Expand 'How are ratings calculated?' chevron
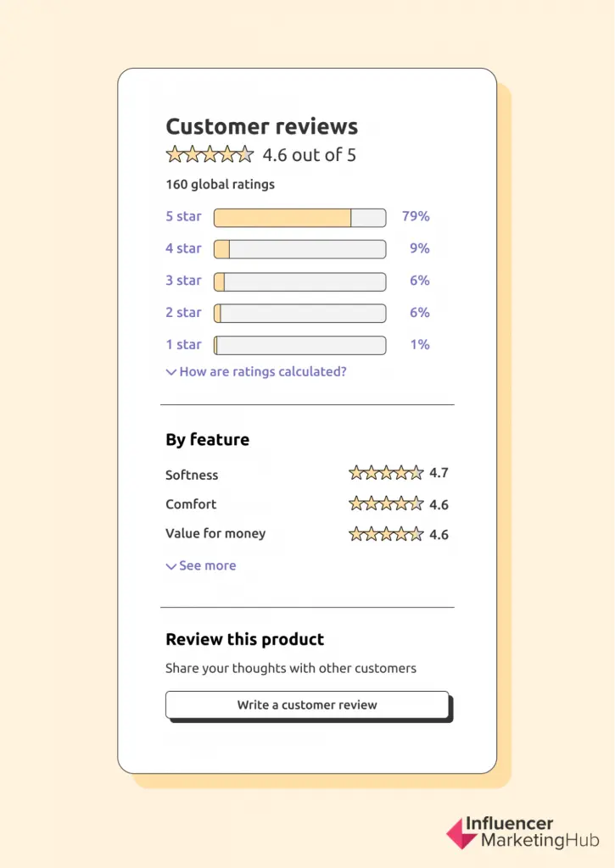The width and height of the screenshot is (615, 868). pos(171,371)
